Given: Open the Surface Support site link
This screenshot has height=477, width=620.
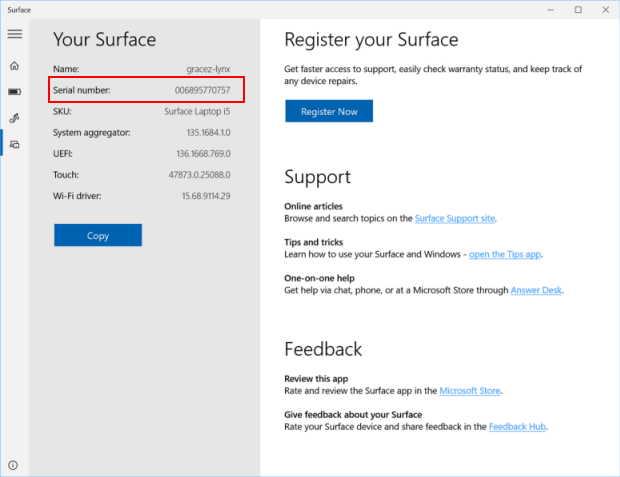Looking at the screenshot, I should click(x=455, y=218).
